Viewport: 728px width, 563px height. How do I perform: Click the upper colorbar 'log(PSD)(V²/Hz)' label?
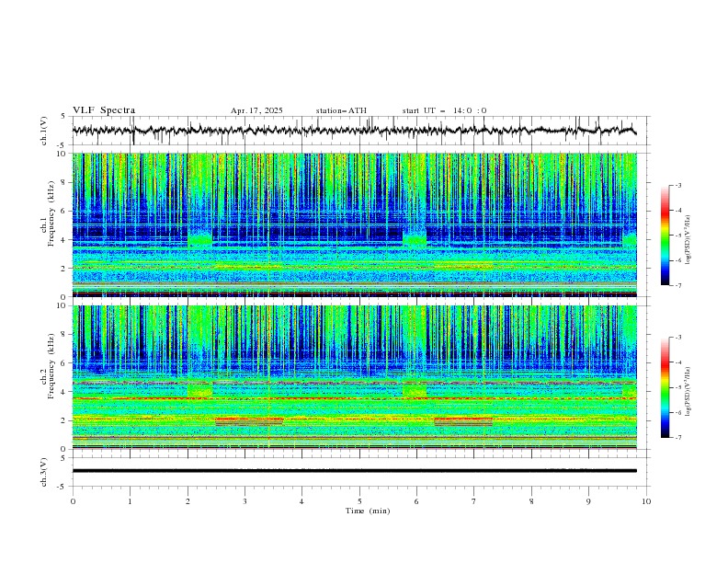tap(688, 240)
